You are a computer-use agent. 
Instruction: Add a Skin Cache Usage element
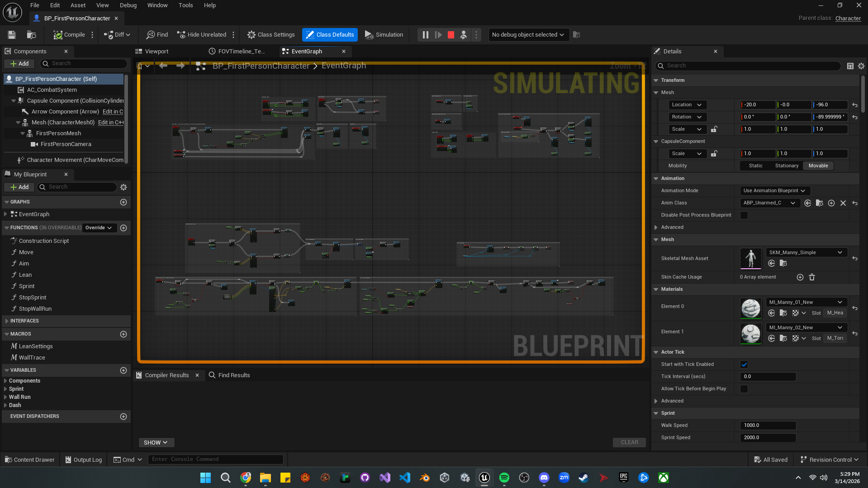click(800, 277)
